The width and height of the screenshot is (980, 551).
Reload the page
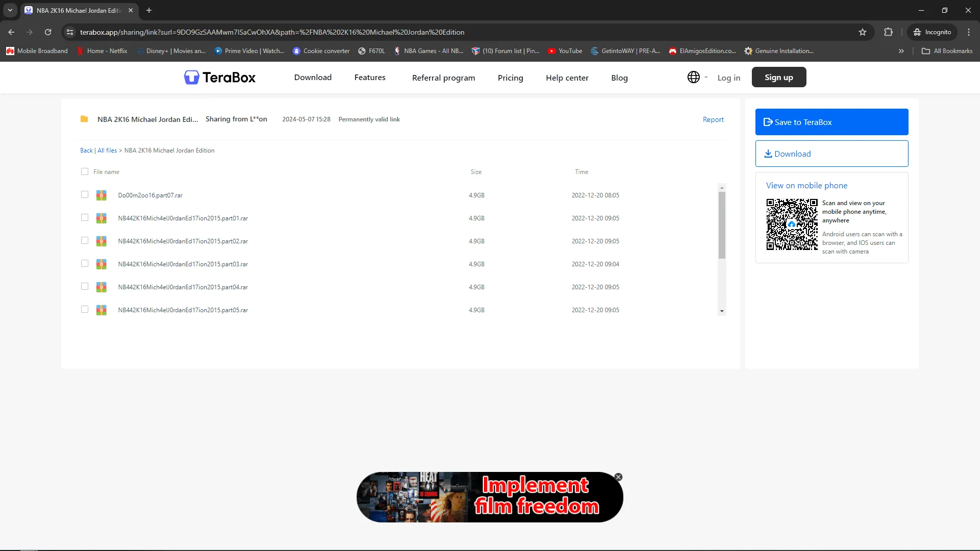point(48,32)
